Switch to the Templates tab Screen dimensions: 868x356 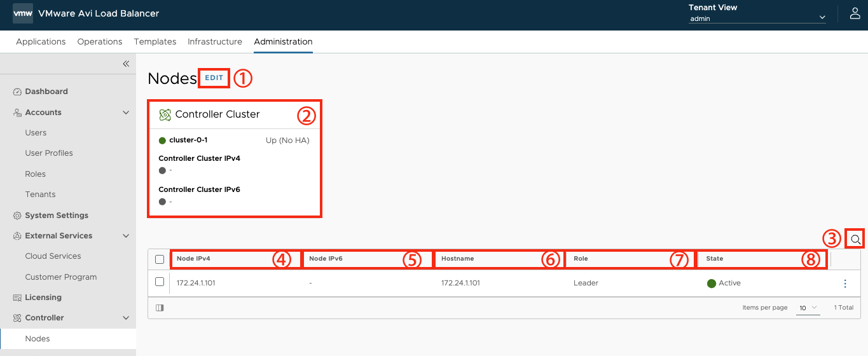(x=155, y=41)
